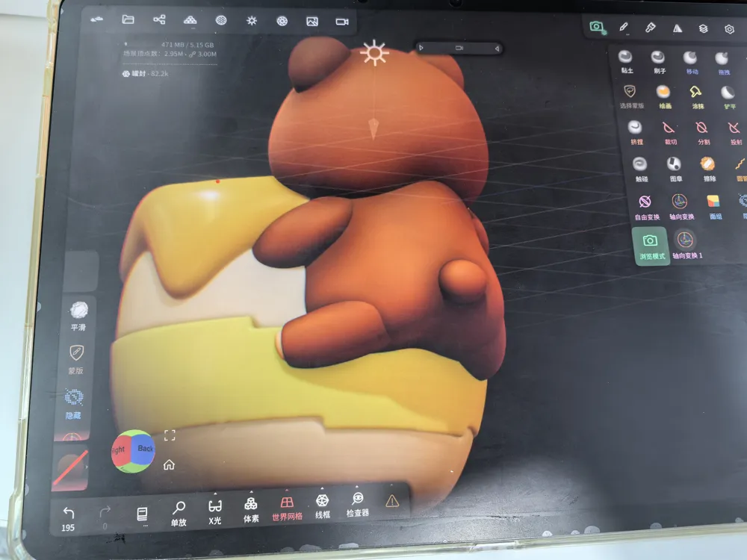The width and height of the screenshot is (747, 560).
Task: Select the 涂抹 smudge tool
Action: point(696,97)
